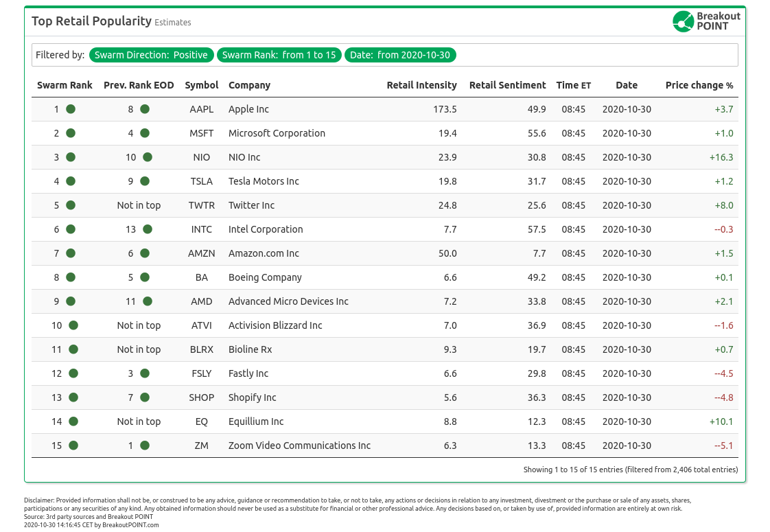The image size is (770, 532).
Task: Sort by Price change % header
Action: (699, 85)
